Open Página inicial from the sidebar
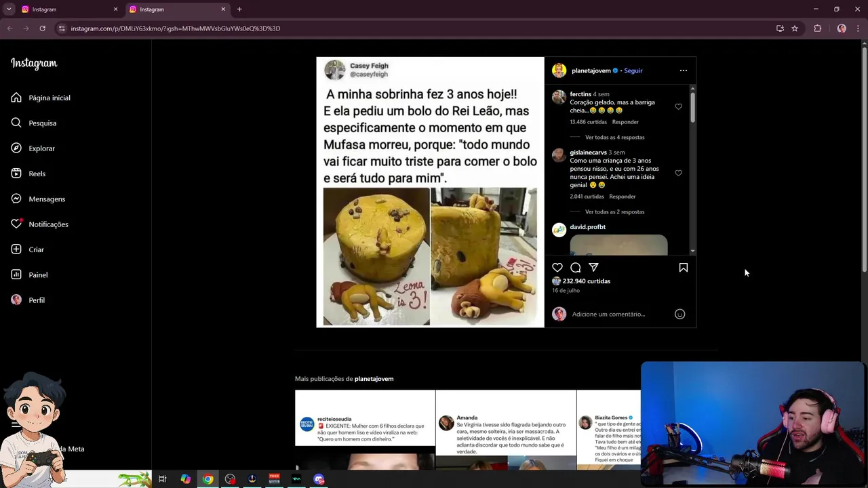This screenshot has height=488, width=868. pos(41,98)
